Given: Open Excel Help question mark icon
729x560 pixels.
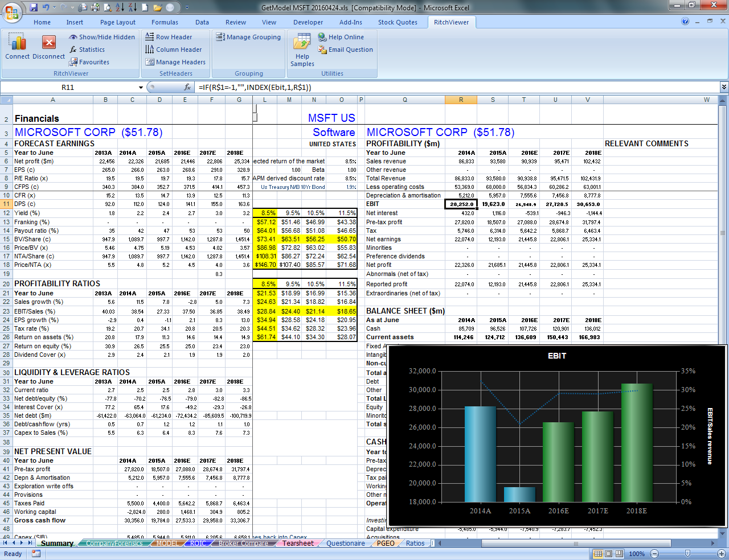Looking at the screenshot, I should coord(685,21).
